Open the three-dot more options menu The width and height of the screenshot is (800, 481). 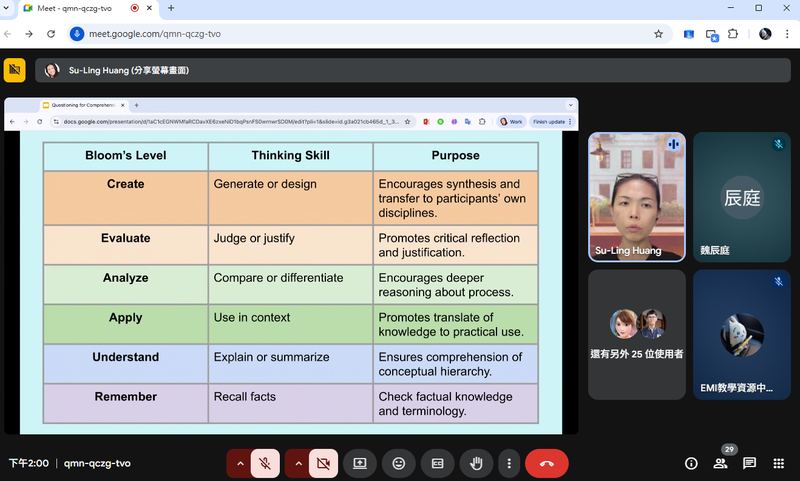click(x=510, y=464)
